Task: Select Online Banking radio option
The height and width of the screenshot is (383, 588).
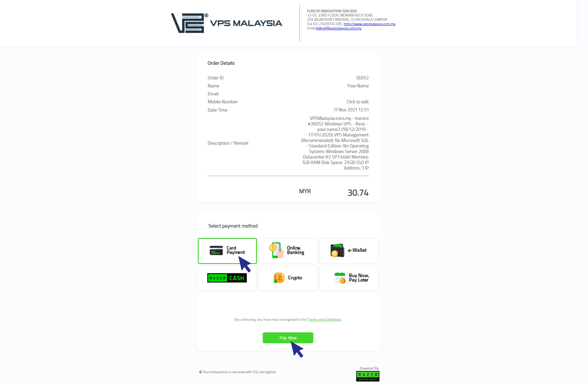Action: point(288,251)
